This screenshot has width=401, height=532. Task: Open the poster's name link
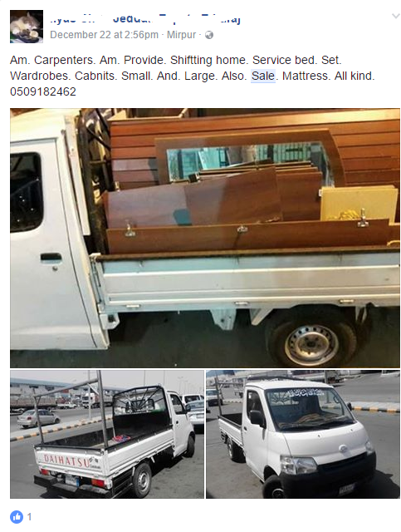point(145,19)
